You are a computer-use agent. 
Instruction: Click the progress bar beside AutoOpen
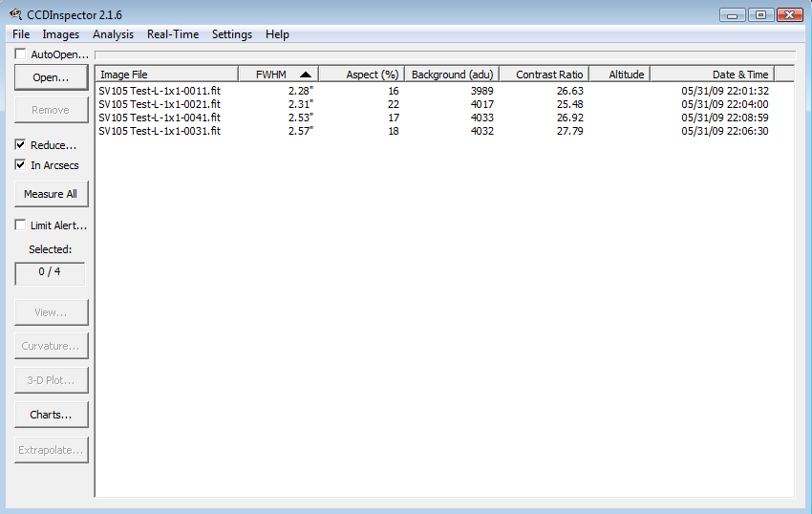[445, 54]
